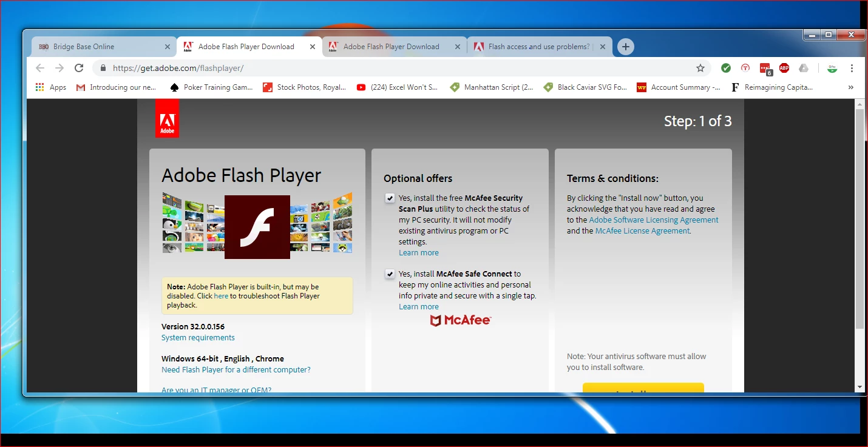The image size is (868, 447).
Task: Click the scrollbar down arrow
Action: pos(860,387)
